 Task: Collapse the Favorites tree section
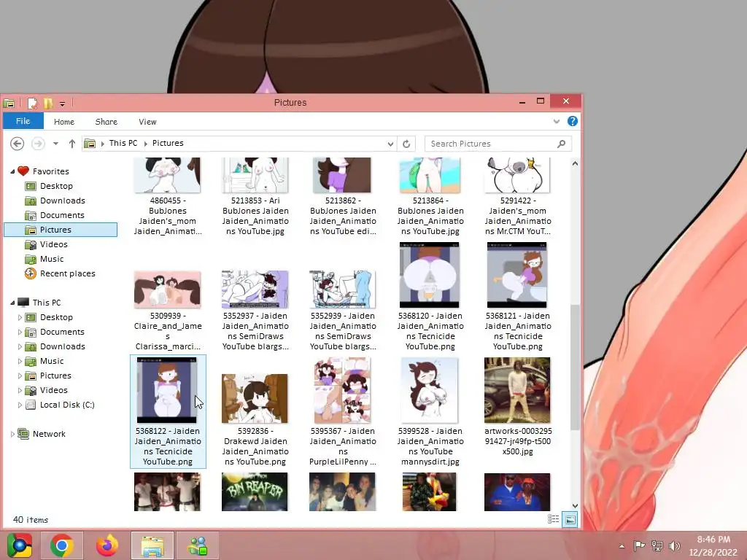(x=12, y=171)
